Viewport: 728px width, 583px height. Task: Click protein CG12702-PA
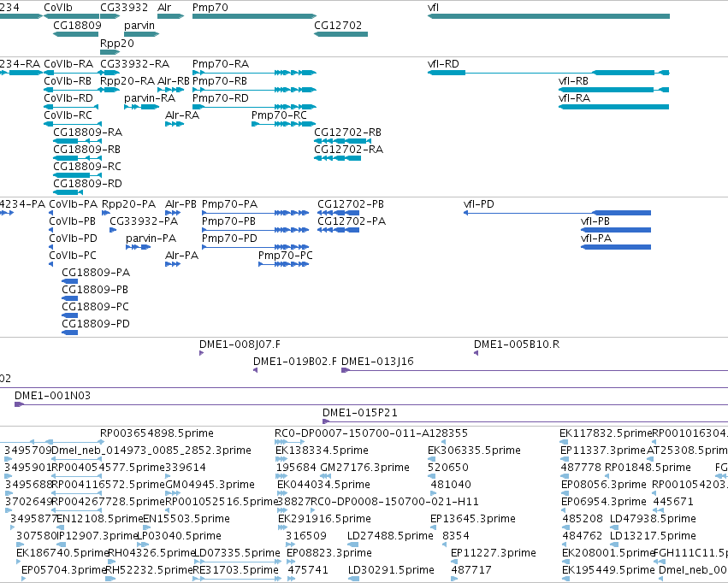[x=338, y=230]
